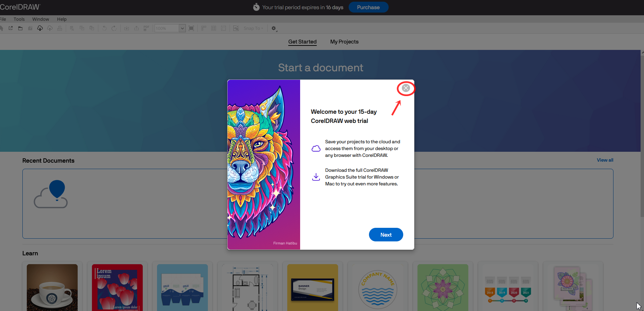Viewport: 644px width, 311px height.
Task: Click the cloud upload toolbar icon
Action: click(50, 28)
